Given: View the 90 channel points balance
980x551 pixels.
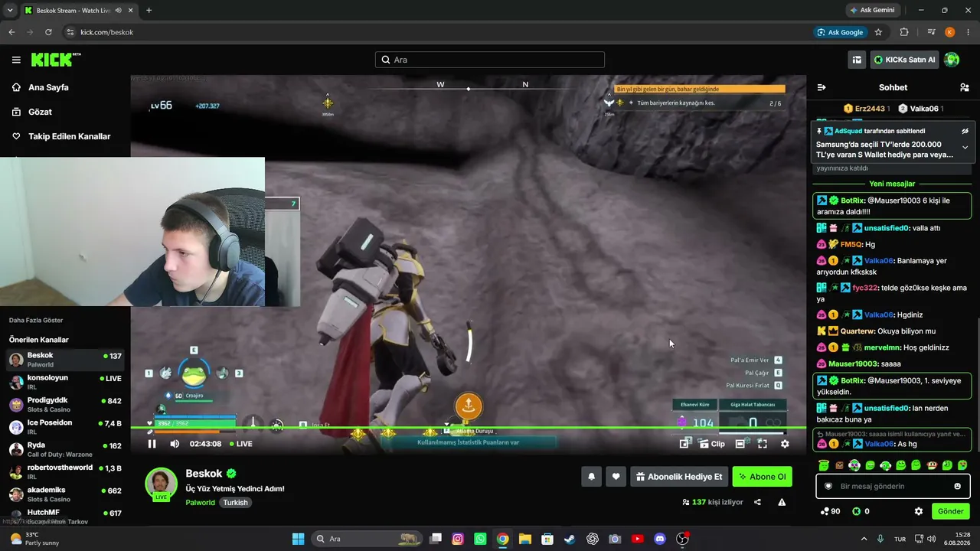Looking at the screenshot, I should (x=830, y=511).
